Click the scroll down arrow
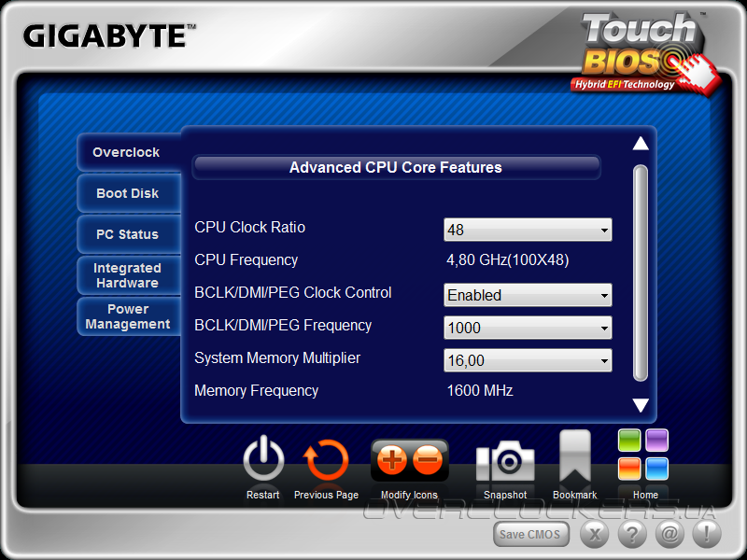 [x=641, y=405]
